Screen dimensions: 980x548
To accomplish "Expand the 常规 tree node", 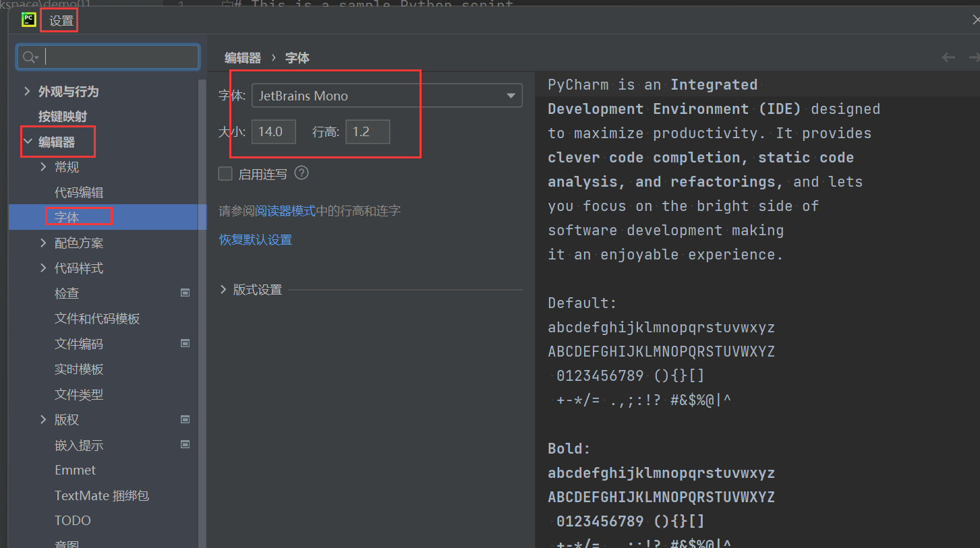I will coord(44,166).
